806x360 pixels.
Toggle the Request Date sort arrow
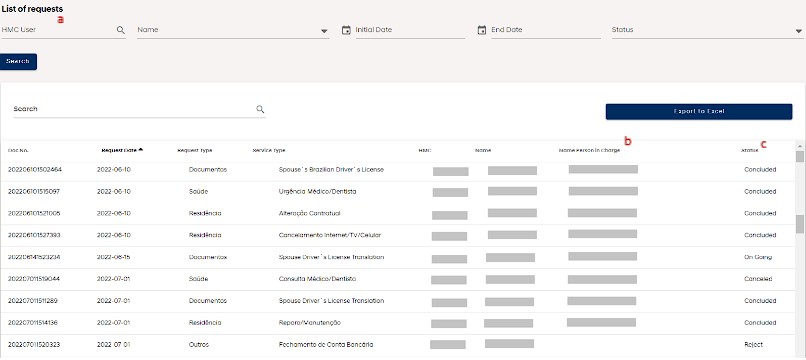pyautogui.click(x=141, y=150)
